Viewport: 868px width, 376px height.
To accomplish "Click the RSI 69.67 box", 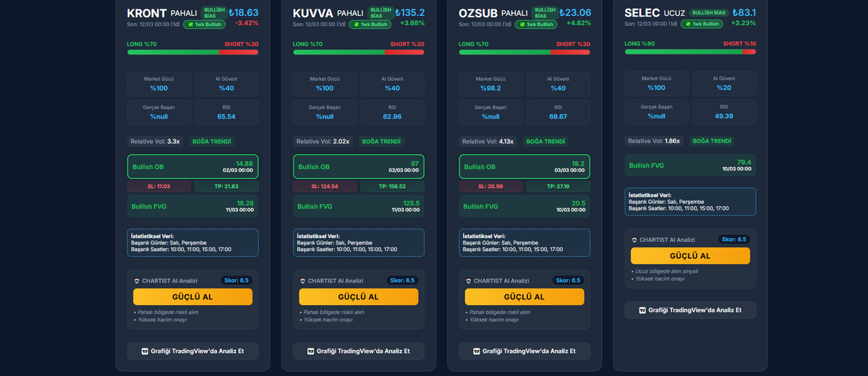I will coord(558,112).
